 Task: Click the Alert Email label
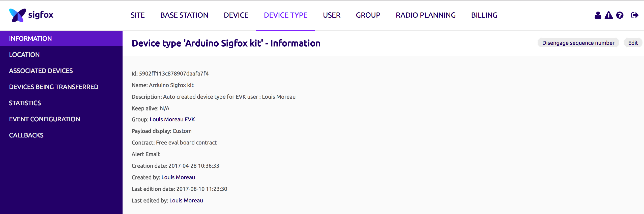(x=146, y=154)
